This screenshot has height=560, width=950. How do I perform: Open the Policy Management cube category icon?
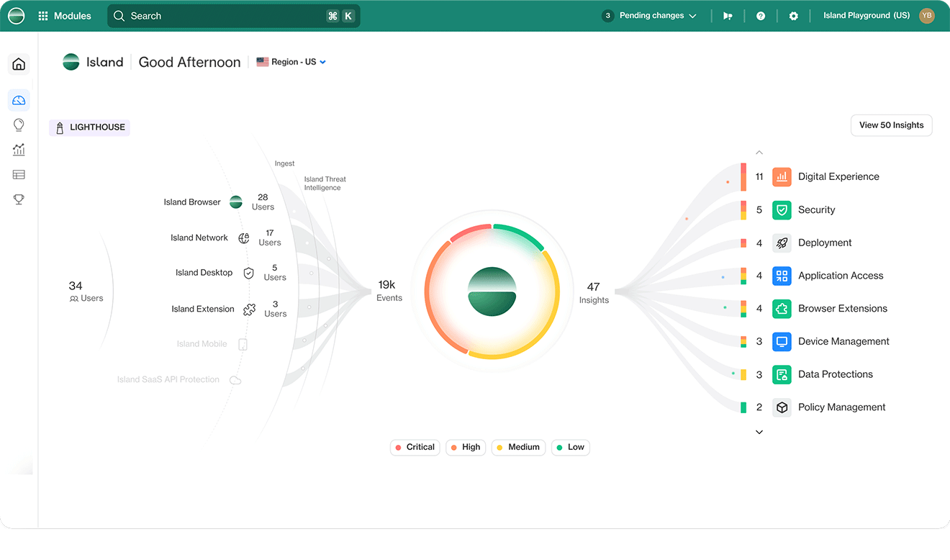pos(782,407)
